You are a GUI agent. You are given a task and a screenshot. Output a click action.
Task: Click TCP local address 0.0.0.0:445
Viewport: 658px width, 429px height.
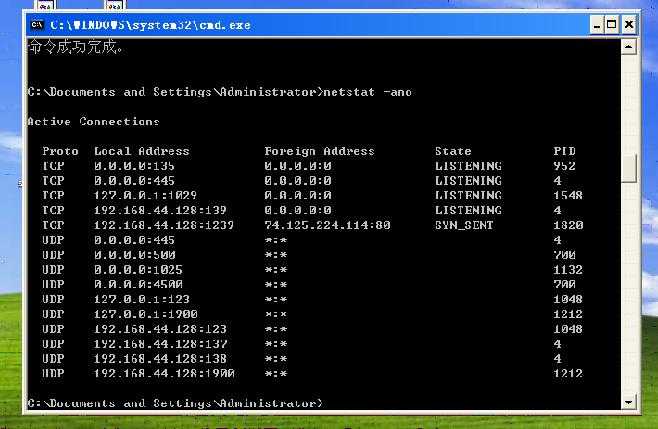click(x=134, y=181)
